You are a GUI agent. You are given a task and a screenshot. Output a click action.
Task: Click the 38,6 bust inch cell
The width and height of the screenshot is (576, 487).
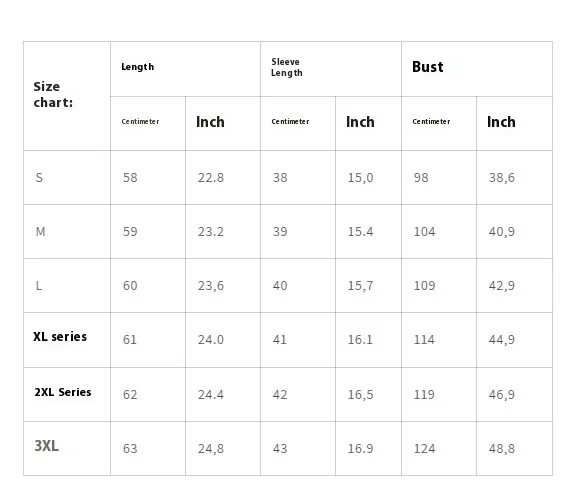[x=514, y=177]
